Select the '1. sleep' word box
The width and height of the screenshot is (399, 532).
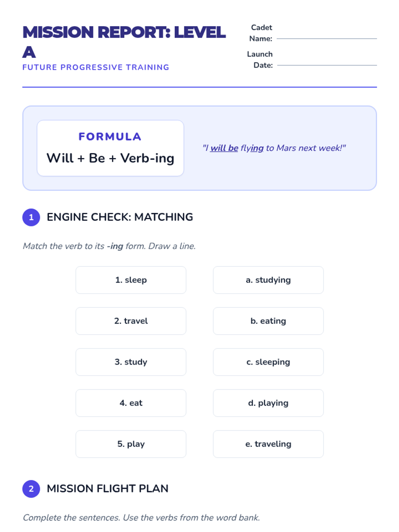pyautogui.click(x=131, y=280)
